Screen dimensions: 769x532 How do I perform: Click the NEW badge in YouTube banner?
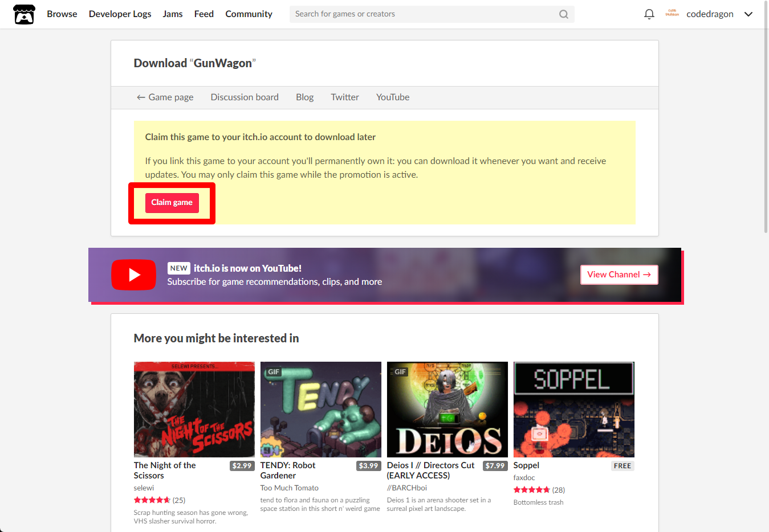[178, 268]
